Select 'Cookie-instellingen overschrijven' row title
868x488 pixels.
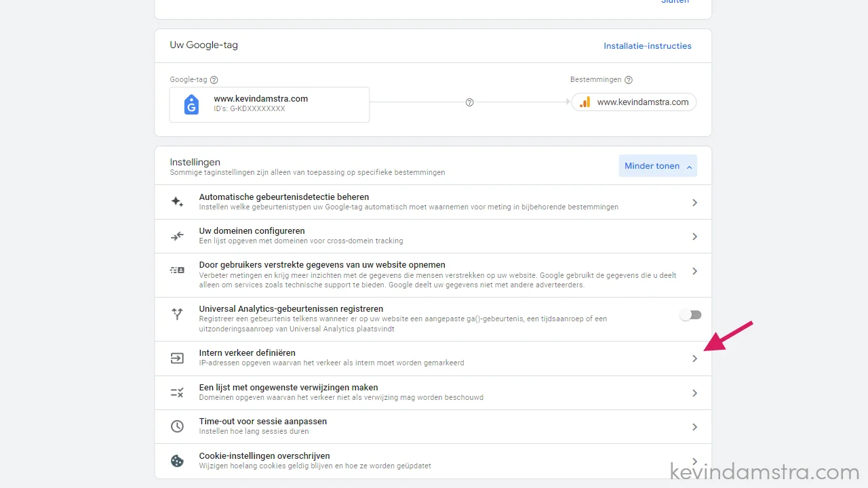point(264,456)
